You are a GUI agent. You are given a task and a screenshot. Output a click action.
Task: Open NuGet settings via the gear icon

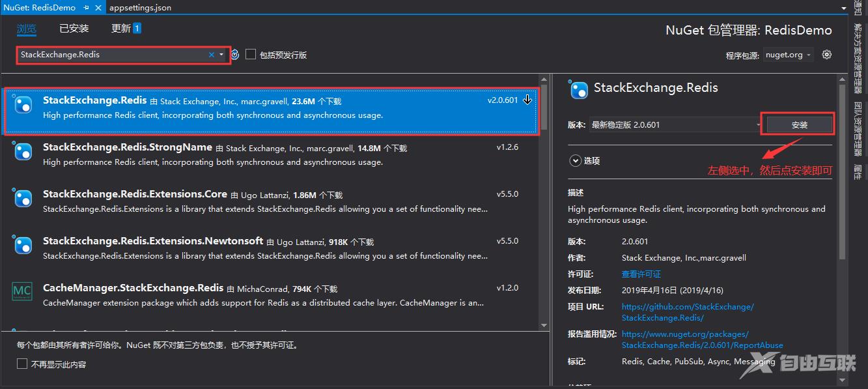pyautogui.click(x=827, y=55)
